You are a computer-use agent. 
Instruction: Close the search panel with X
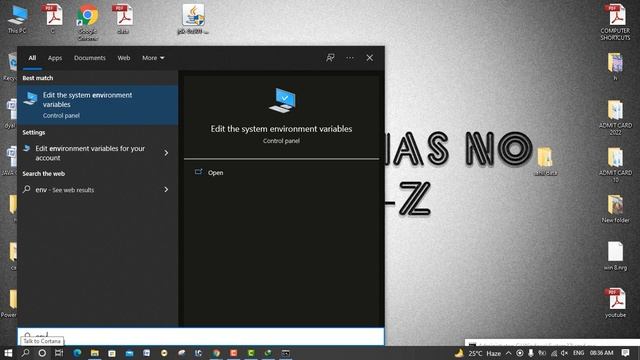(x=369, y=58)
